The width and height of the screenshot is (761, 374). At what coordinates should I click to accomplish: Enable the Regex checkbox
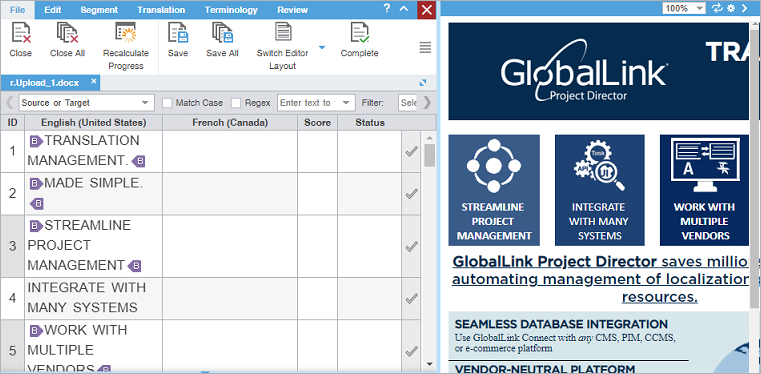click(x=236, y=103)
